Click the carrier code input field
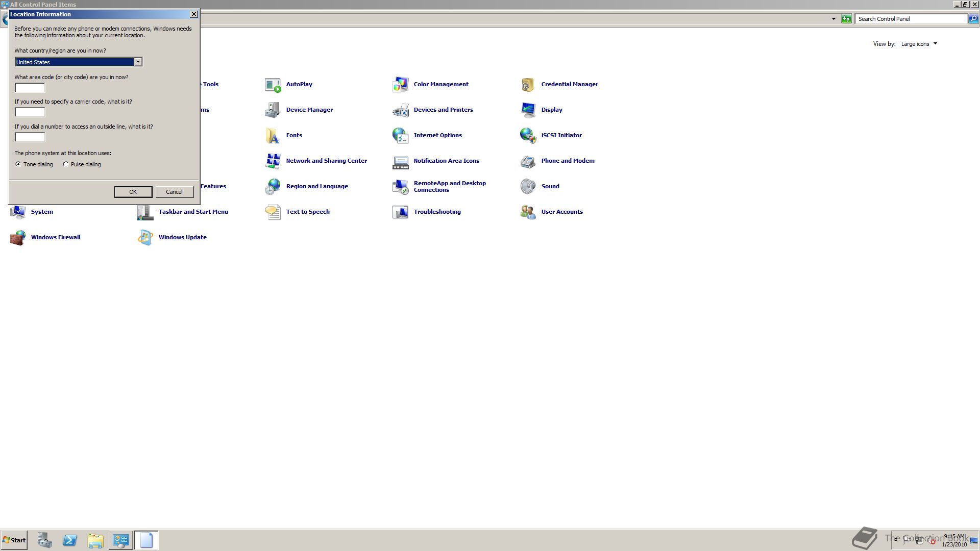The width and height of the screenshot is (980, 551). point(30,112)
